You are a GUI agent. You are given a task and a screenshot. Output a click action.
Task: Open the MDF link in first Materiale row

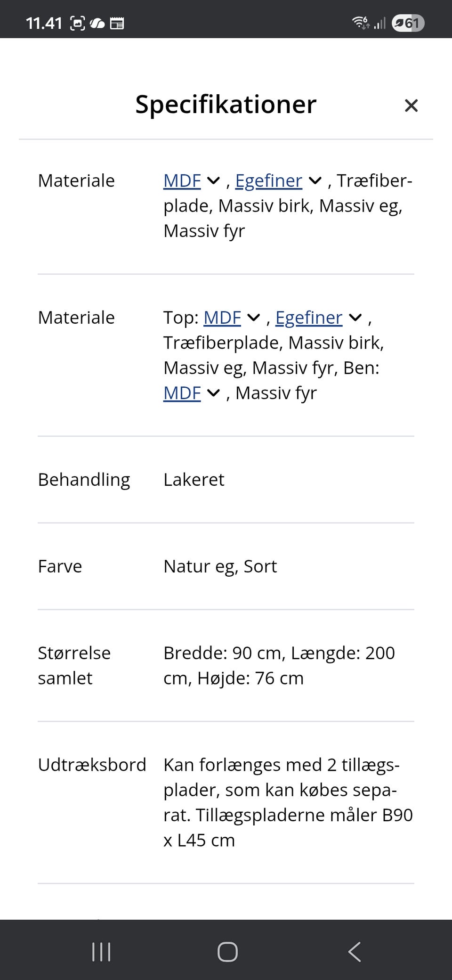(181, 180)
